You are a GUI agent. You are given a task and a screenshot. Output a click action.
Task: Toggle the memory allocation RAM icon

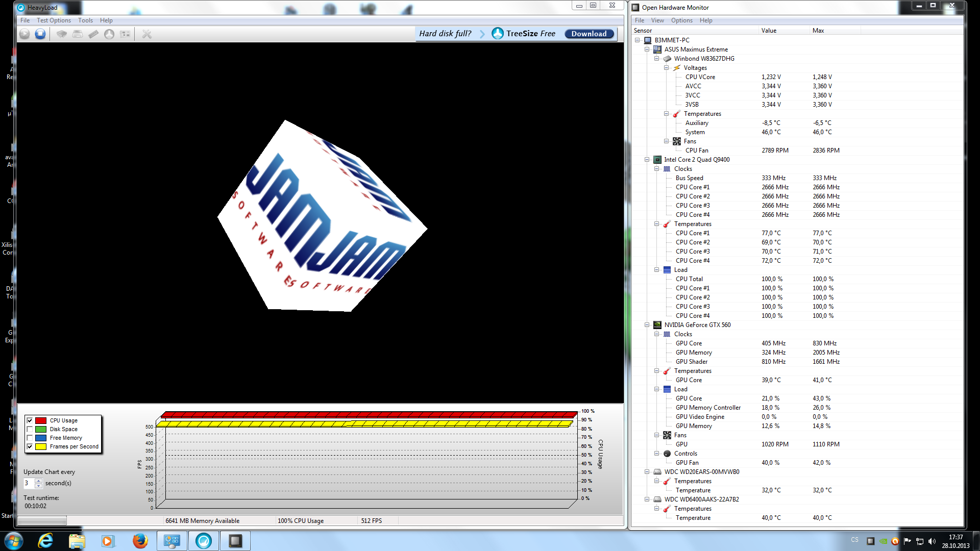[x=93, y=34]
